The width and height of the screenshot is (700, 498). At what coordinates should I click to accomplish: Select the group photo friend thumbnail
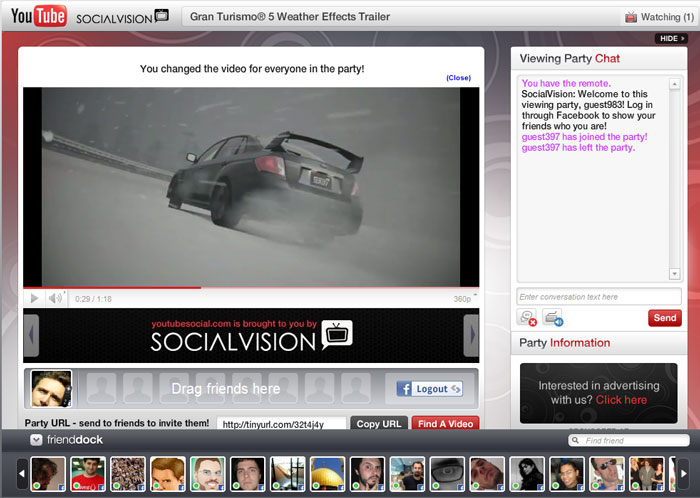[646, 474]
